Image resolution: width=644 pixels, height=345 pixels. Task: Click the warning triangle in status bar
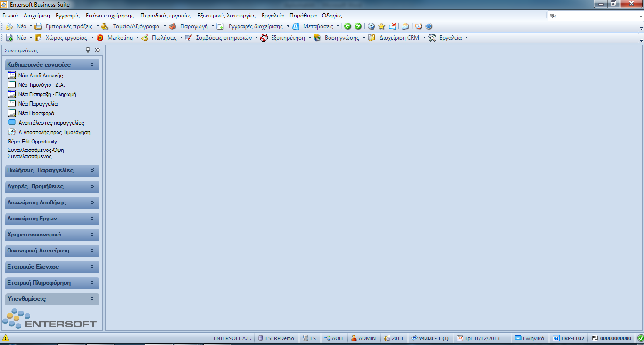point(6,338)
